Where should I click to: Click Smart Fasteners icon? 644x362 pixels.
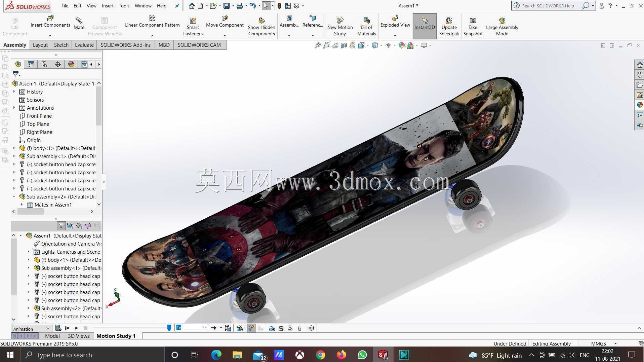(x=193, y=27)
